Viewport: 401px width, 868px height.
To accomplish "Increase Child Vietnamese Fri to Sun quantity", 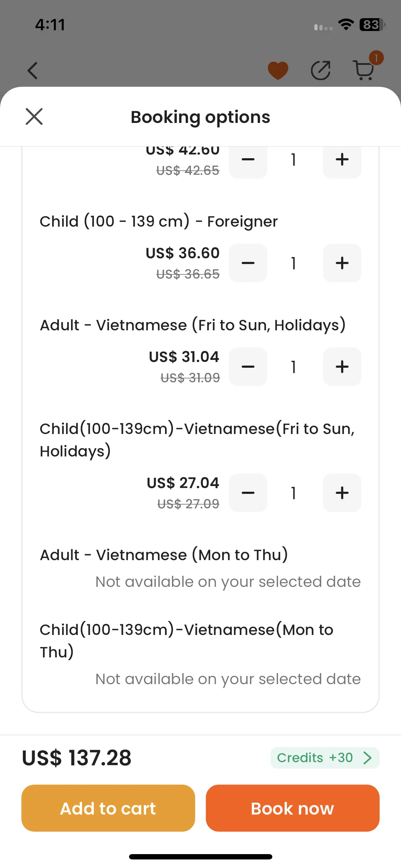I will click(x=342, y=493).
